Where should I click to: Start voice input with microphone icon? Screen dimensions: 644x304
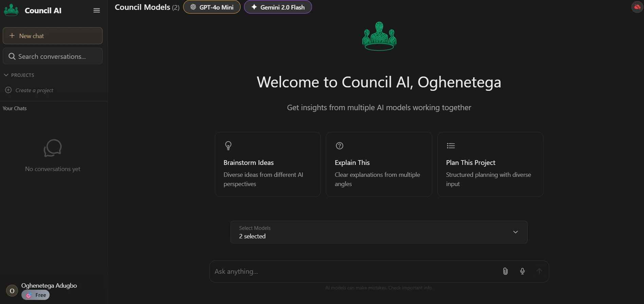click(522, 271)
